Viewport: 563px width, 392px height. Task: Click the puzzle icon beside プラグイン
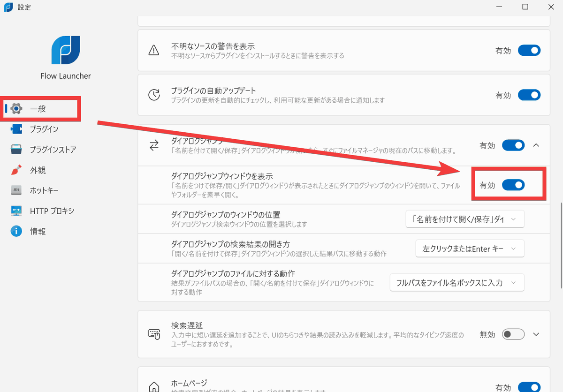click(x=16, y=129)
